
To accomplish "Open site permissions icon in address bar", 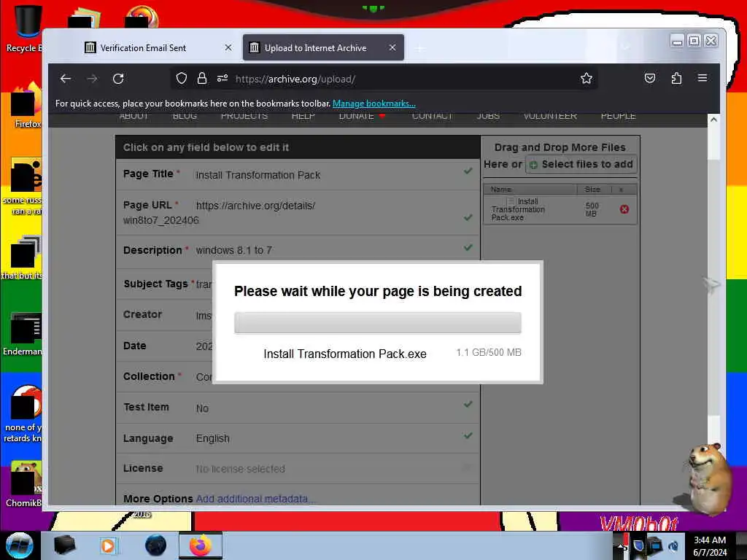I will 222,78.
